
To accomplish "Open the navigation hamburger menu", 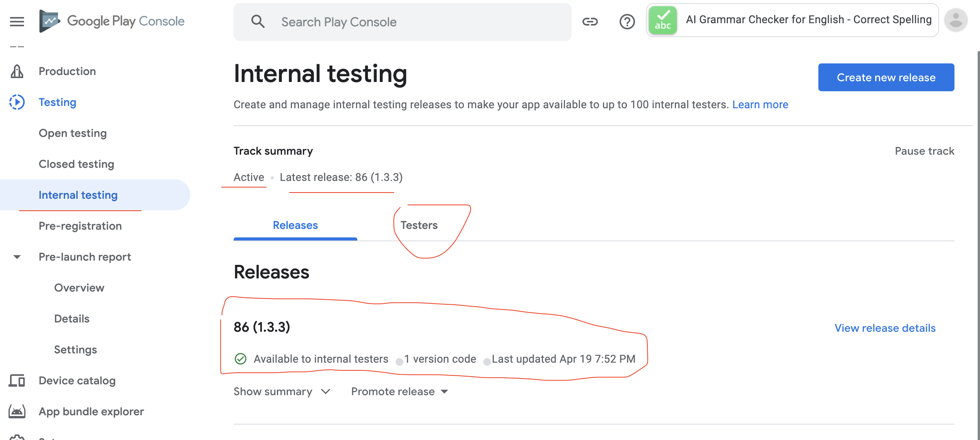I will point(16,22).
